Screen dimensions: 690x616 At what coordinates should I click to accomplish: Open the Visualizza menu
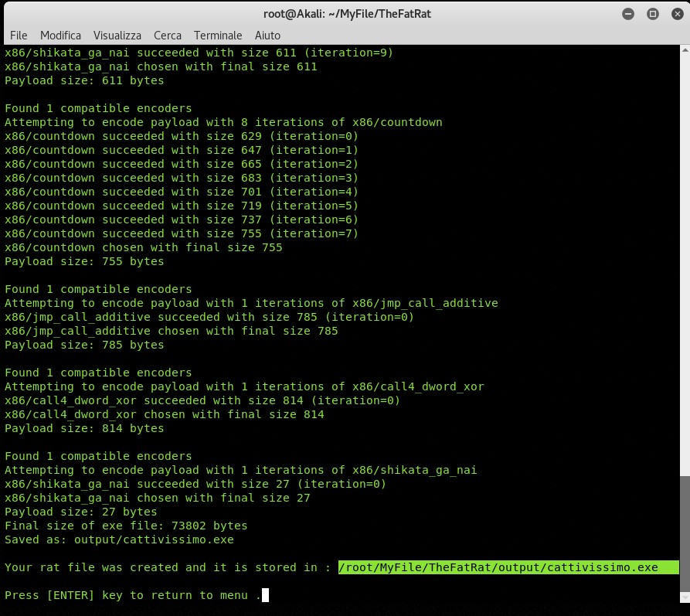(x=117, y=36)
